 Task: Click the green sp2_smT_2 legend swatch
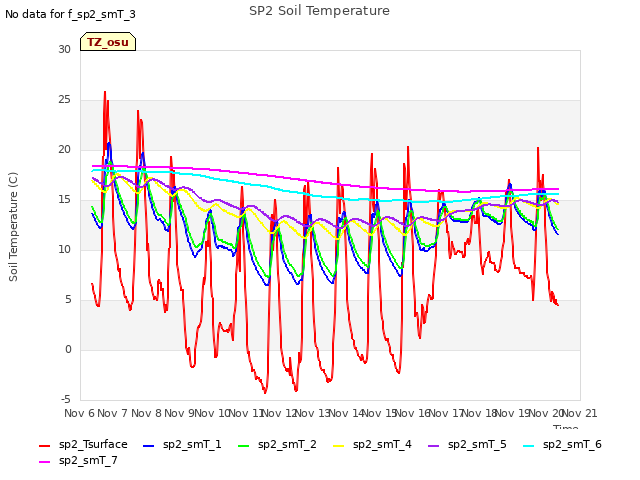(x=243, y=446)
